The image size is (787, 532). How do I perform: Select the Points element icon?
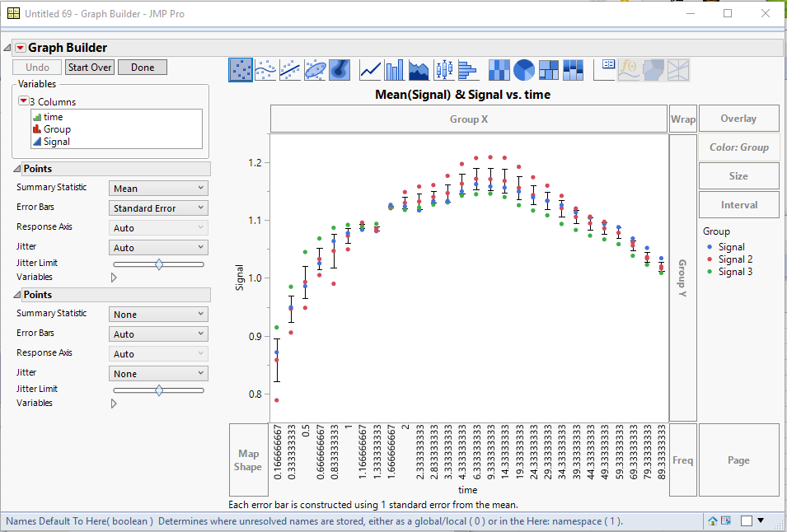tap(240, 70)
